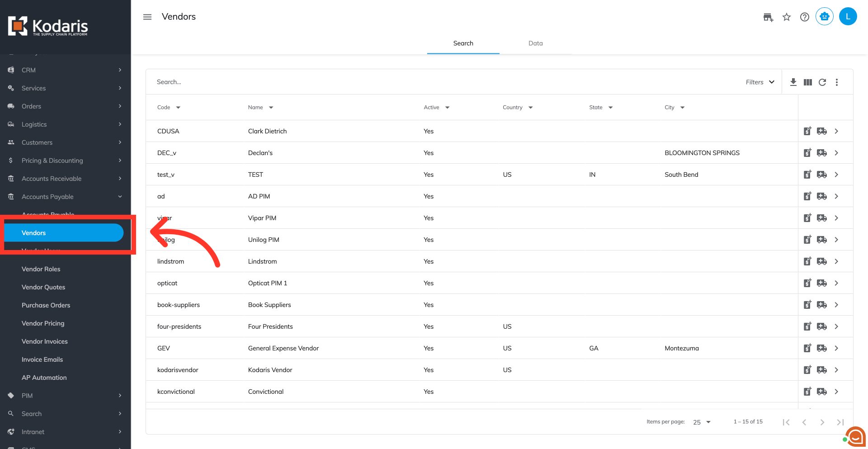Select the Search tab
The image size is (868, 449).
click(463, 43)
